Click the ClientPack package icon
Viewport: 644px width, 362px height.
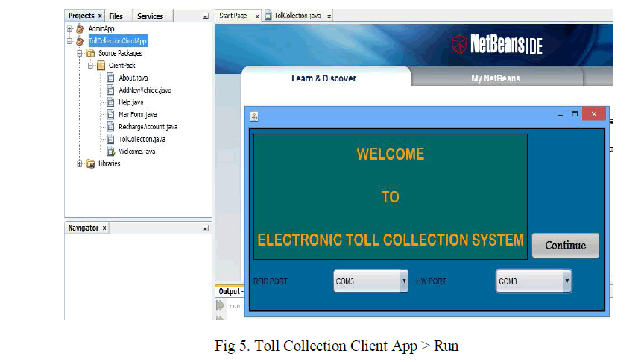click(101, 66)
